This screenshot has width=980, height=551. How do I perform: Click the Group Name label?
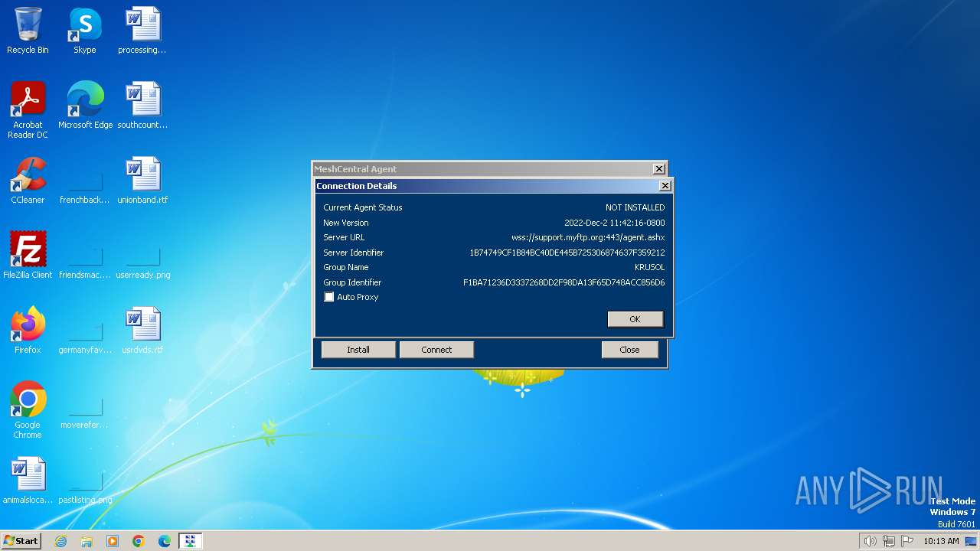pos(345,267)
